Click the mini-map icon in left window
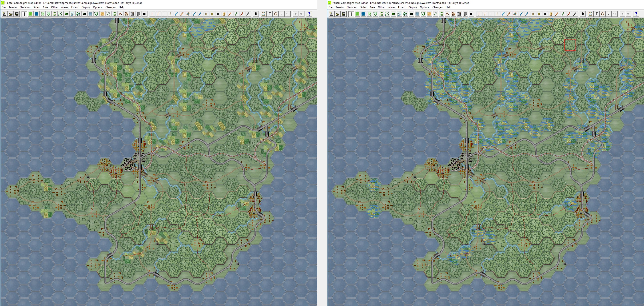Viewport: 644px width, 306px height. point(264,14)
